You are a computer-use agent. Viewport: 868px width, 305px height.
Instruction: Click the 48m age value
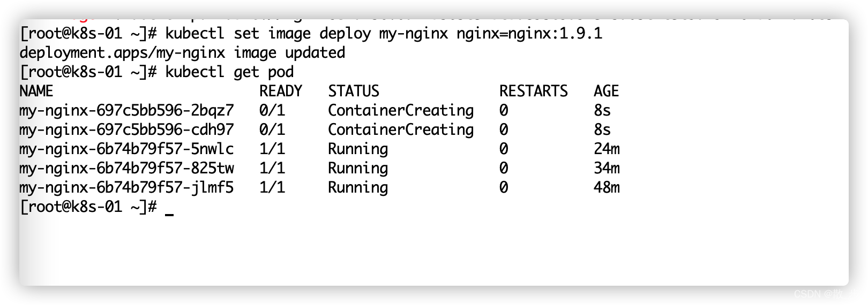point(607,187)
